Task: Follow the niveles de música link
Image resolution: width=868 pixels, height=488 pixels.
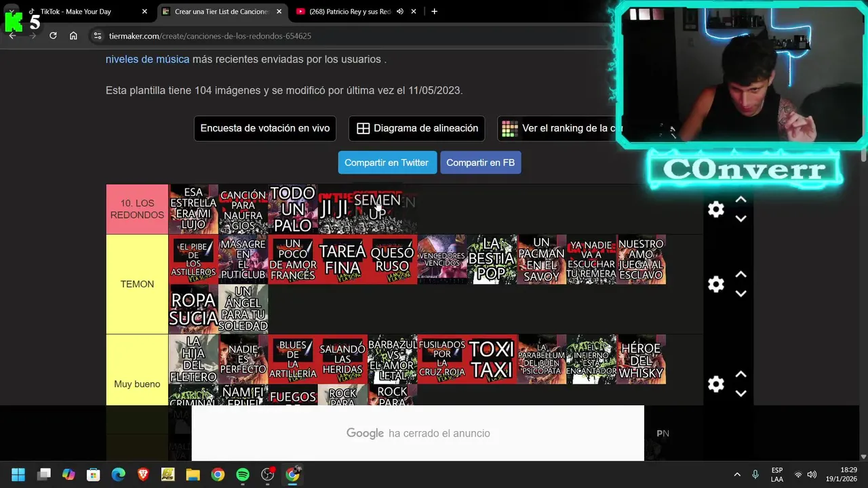Action: 147,59
